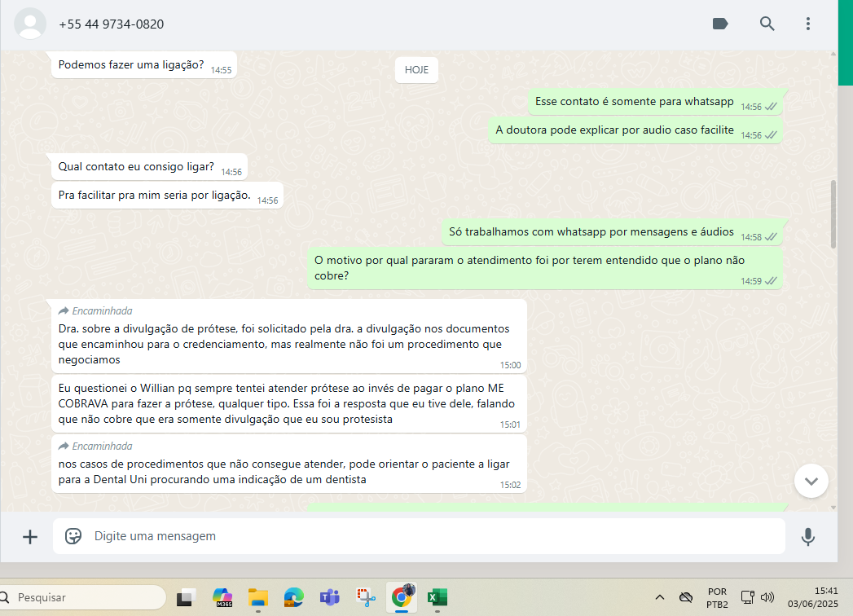This screenshot has height=616, width=853.
Task: Click the chat vertical scrollbar thumb
Action: [833, 214]
